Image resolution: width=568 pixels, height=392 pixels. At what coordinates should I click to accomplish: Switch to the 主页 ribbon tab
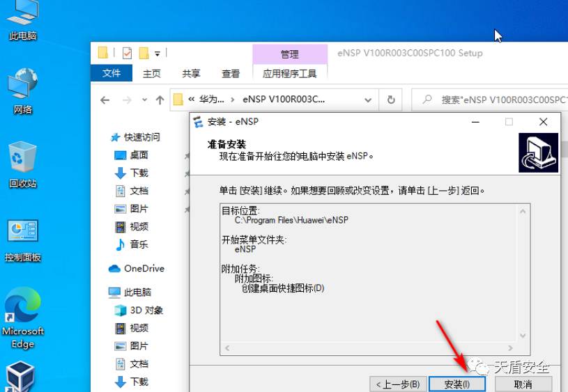coord(151,74)
